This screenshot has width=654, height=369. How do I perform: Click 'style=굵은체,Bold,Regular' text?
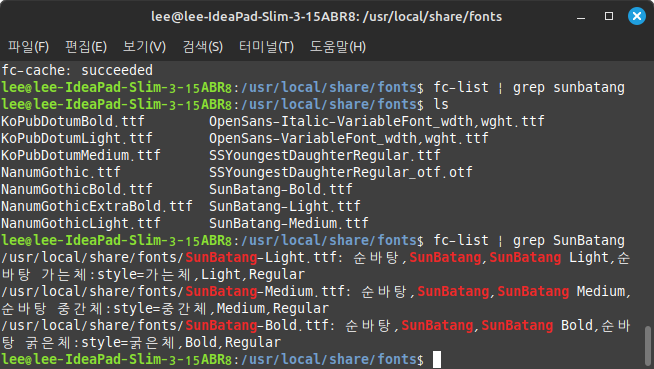coord(181,343)
